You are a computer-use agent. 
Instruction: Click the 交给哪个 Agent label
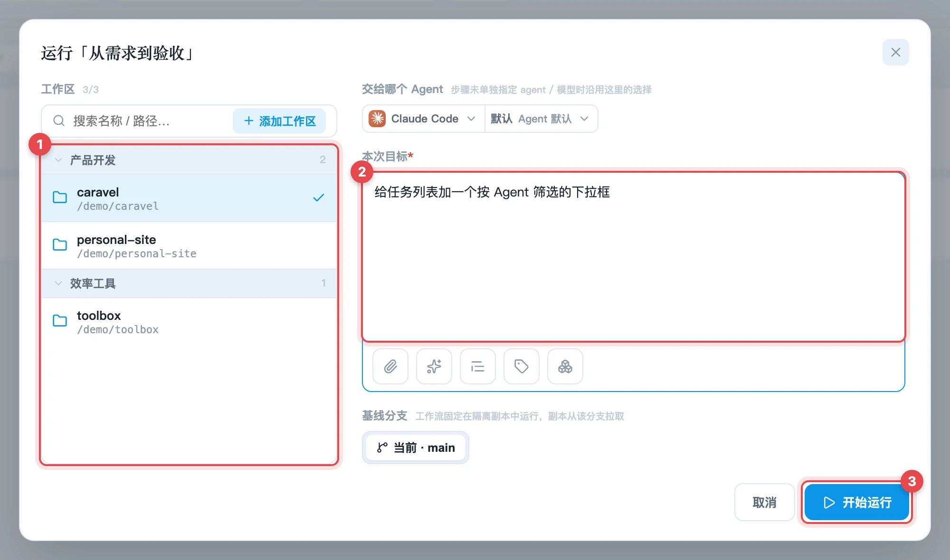402,89
